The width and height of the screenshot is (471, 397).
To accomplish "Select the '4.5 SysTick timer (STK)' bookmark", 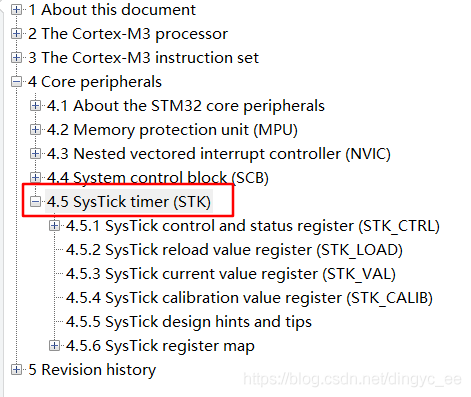I will coord(129,202).
